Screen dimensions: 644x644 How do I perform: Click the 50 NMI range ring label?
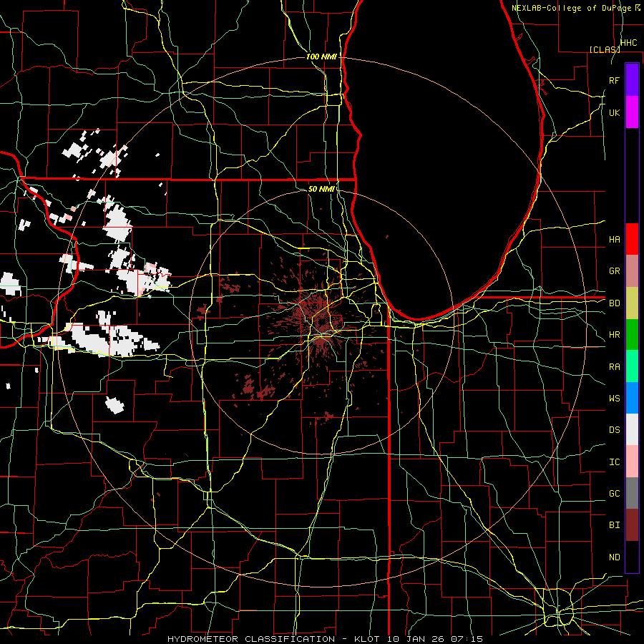pyautogui.click(x=321, y=189)
